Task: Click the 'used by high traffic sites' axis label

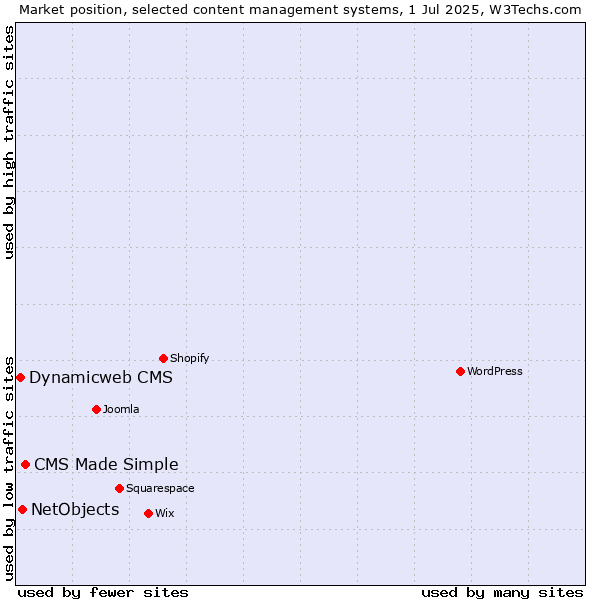Action: (x=8, y=142)
